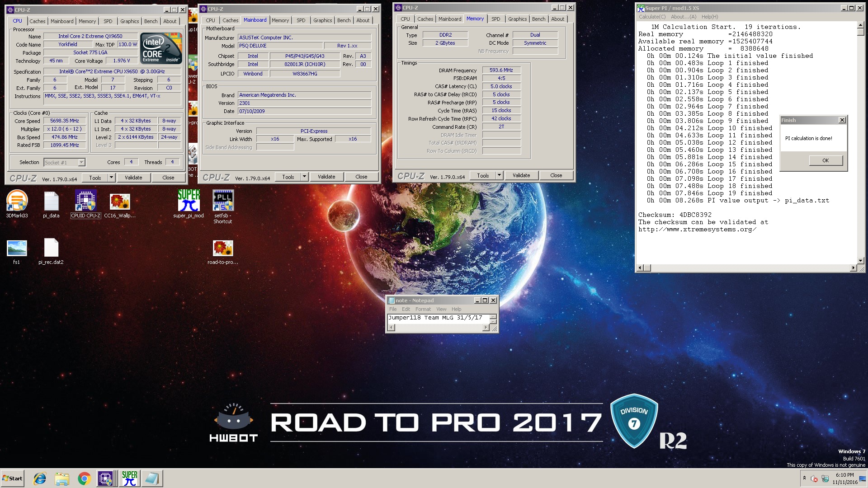Viewport: 868px width, 488px height.
Task: Open Graphics tab in Mainboard CPU-Z window
Action: coord(323,20)
